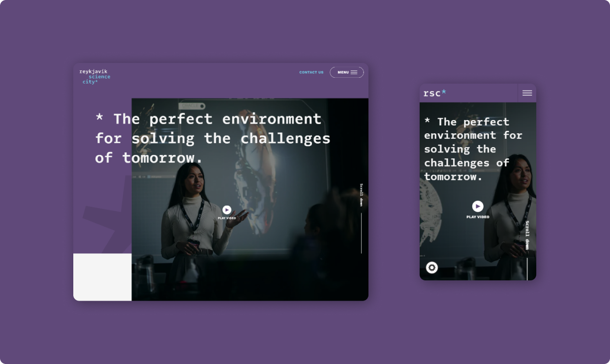This screenshot has width=610, height=364.
Task: Open Contact Us link in desktop view
Action: pyautogui.click(x=311, y=72)
